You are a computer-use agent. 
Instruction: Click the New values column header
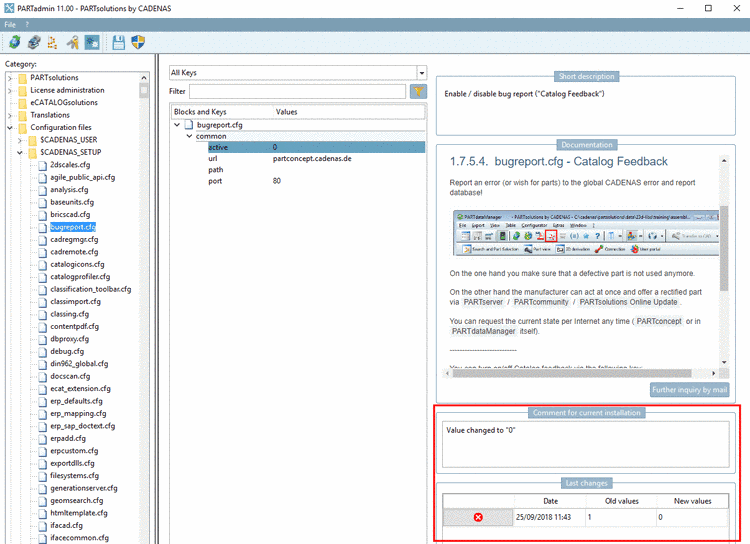click(x=693, y=501)
